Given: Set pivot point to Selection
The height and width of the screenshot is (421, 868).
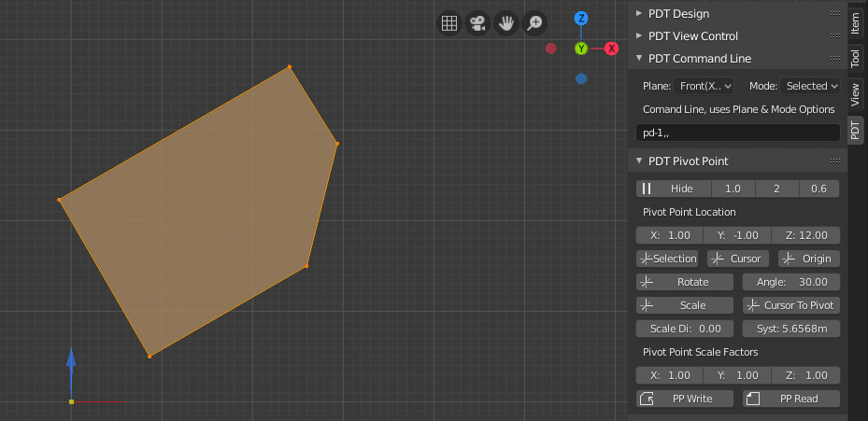Looking at the screenshot, I should pos(667,259).
